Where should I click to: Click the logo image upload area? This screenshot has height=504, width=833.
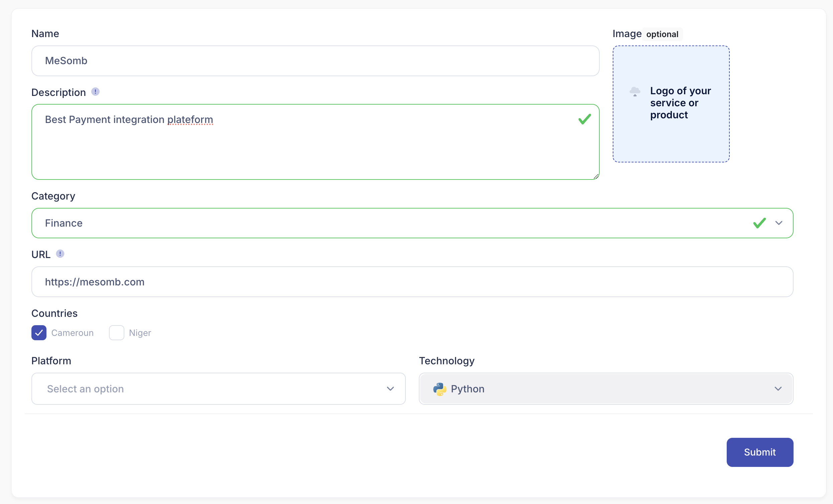(671, 104)
